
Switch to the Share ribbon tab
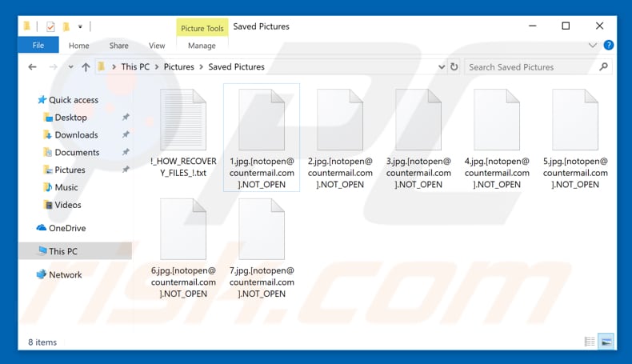tap(119, 46)
